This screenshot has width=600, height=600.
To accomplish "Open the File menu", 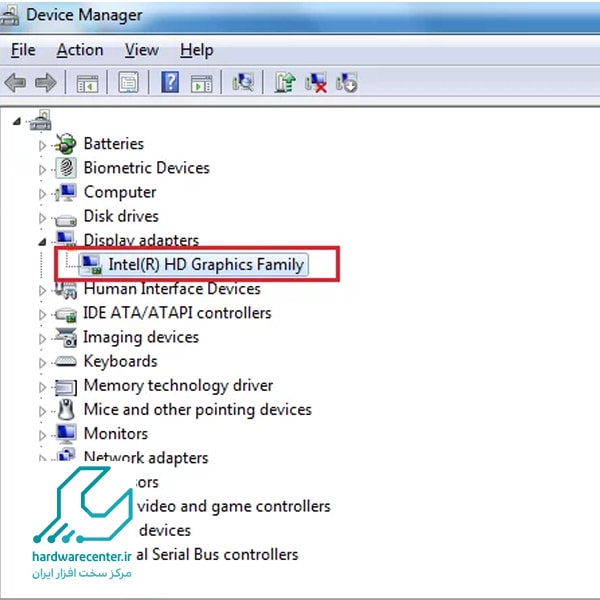I will point(23,50).
